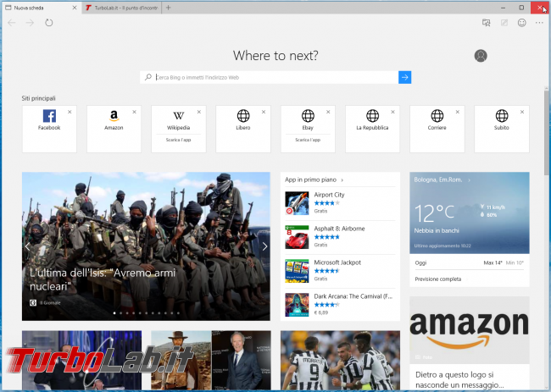The height and width of the screenshot is (392, 551).
Task: Click the blue search go arrow
Action: tap(405, 77)
